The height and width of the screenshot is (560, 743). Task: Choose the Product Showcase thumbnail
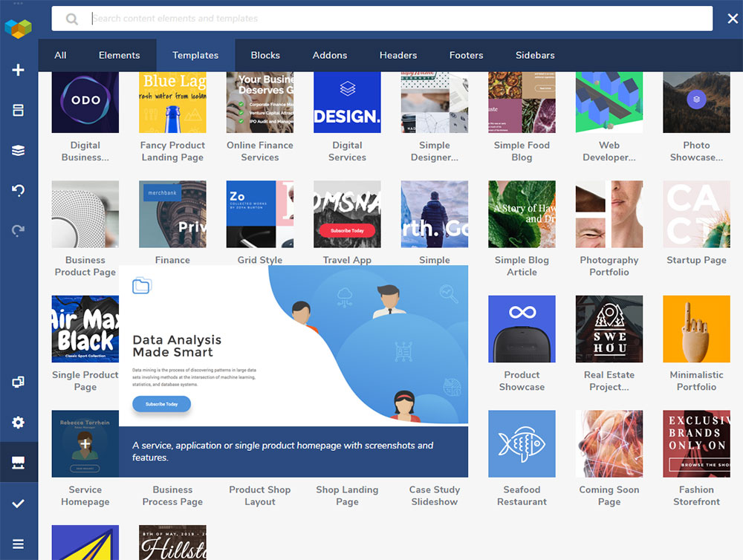pos(522,329)
